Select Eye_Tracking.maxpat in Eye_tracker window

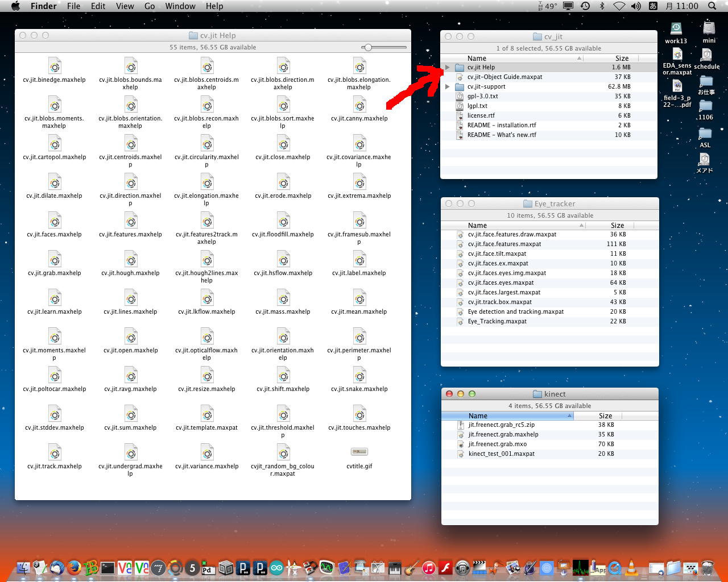tap(549, 321)
